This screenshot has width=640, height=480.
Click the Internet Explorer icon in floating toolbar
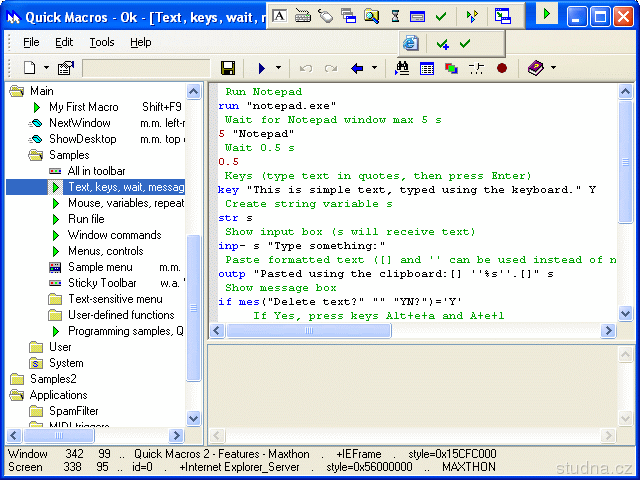click(x=411, y=43)
